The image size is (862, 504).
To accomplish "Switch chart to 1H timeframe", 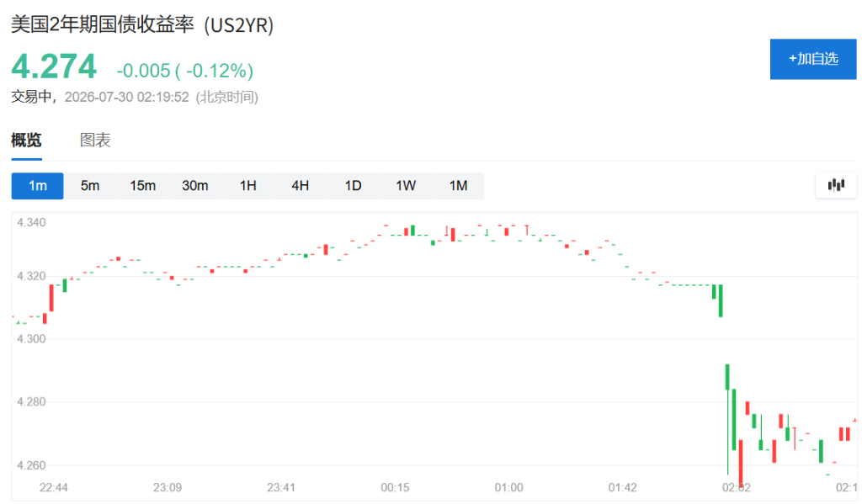I will 248,186.
